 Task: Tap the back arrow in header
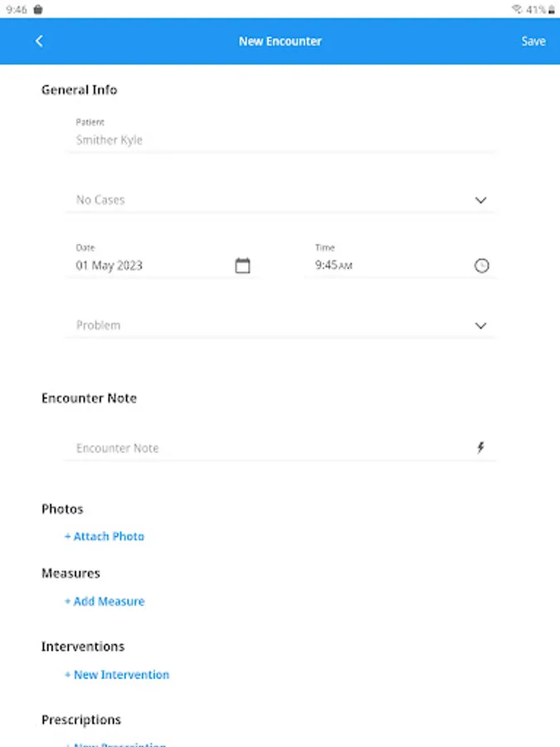39,41
